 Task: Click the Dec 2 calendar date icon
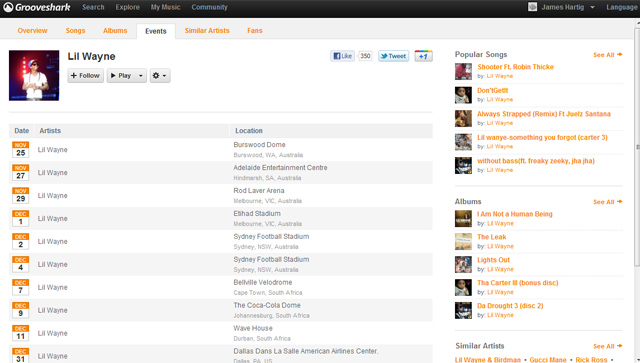[20, 241]
